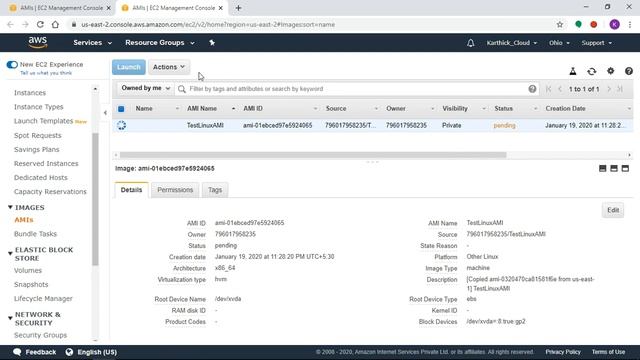The width and height of the screenshot is (640, 360).
Task: Maximize the details pane
Action: [x=625, y=169]
